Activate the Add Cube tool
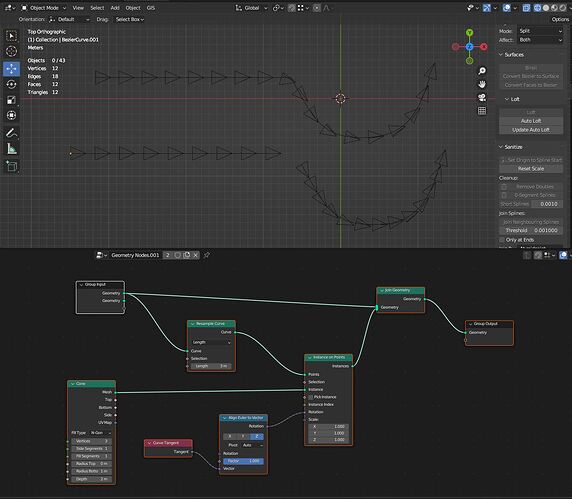The height and width of the screenshot is (499, 572). tap(11, 166)
